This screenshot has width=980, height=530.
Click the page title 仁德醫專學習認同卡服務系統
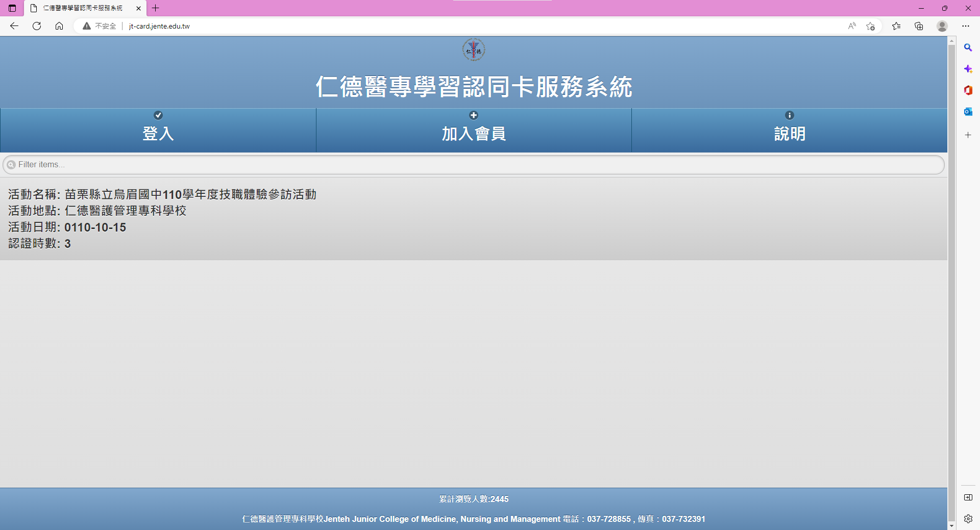(474, 87)
